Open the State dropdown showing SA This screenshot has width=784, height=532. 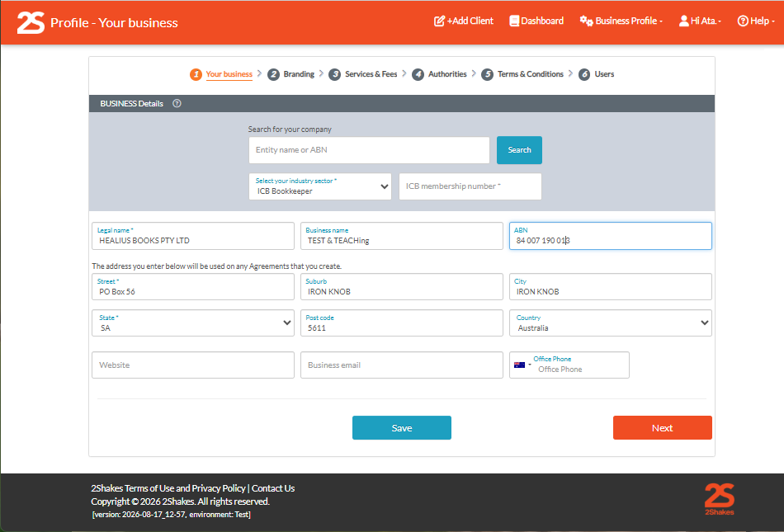193,322
